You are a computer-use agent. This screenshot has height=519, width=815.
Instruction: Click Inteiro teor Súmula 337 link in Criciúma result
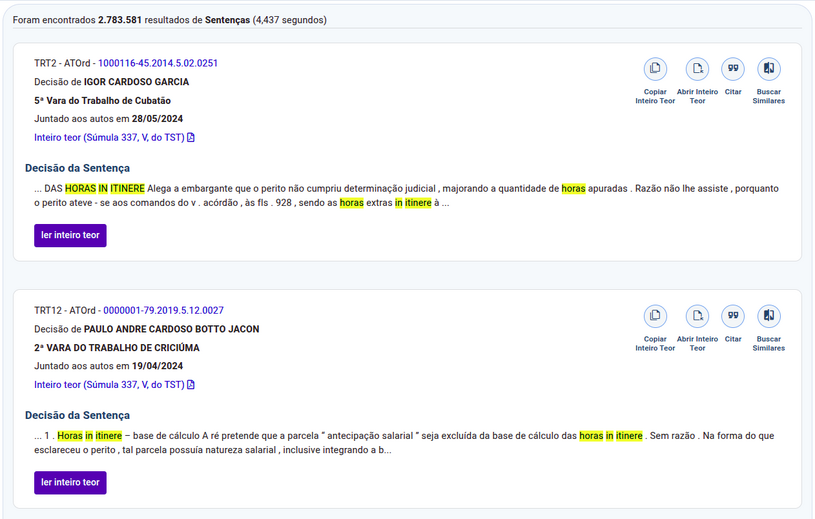(109, 385)
